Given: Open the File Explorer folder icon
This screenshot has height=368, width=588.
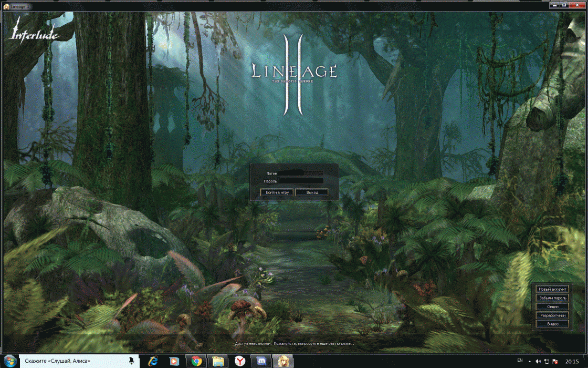Looking at the screenshot, I should point(218,361).
